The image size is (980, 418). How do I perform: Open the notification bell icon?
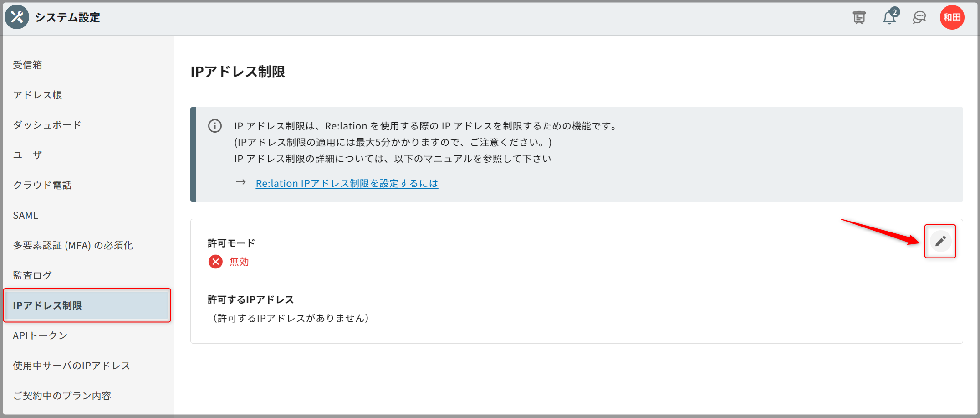pyautogui.click(x=889, y=17)
